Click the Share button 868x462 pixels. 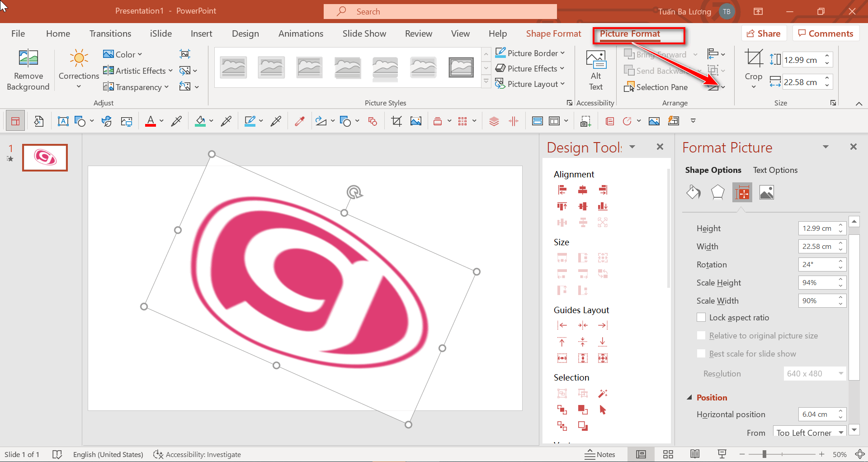764,33
